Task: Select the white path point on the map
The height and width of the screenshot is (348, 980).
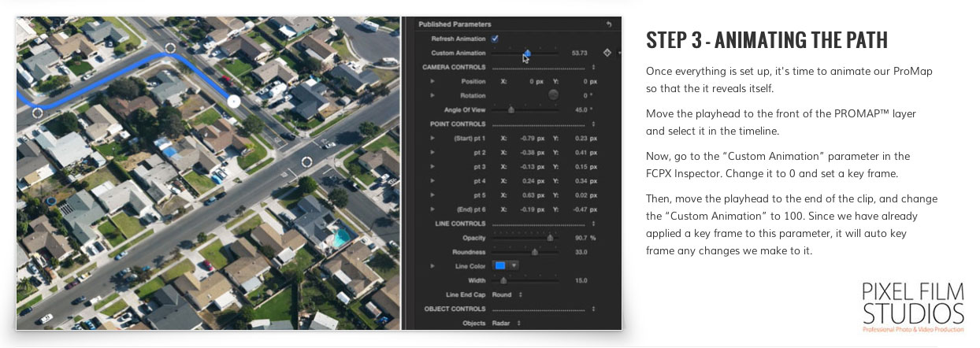Action: coord(233,101)
